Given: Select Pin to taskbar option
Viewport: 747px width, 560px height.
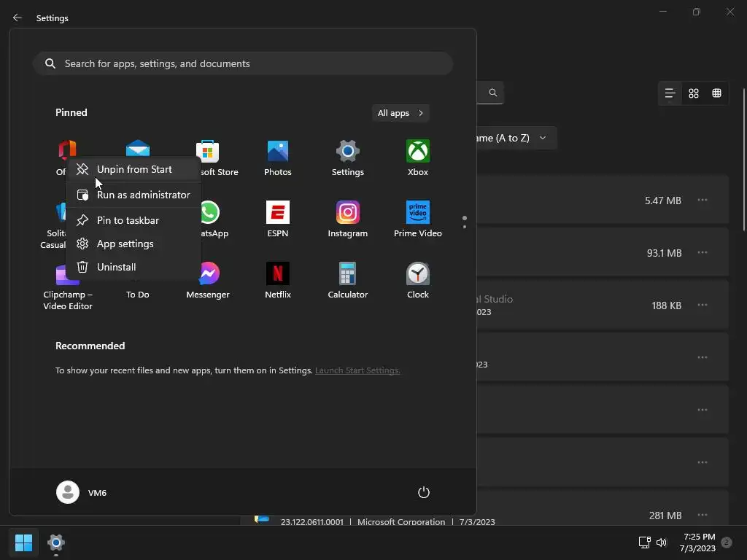Looking at the screenshot, I should pyautogui.click(x=133, y=220).
